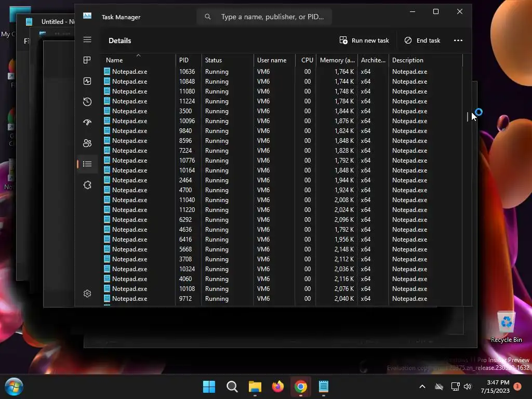The image size is (532, 399).
Task: Open the Performance page in sidebar
Action: [x=87, y=81]
